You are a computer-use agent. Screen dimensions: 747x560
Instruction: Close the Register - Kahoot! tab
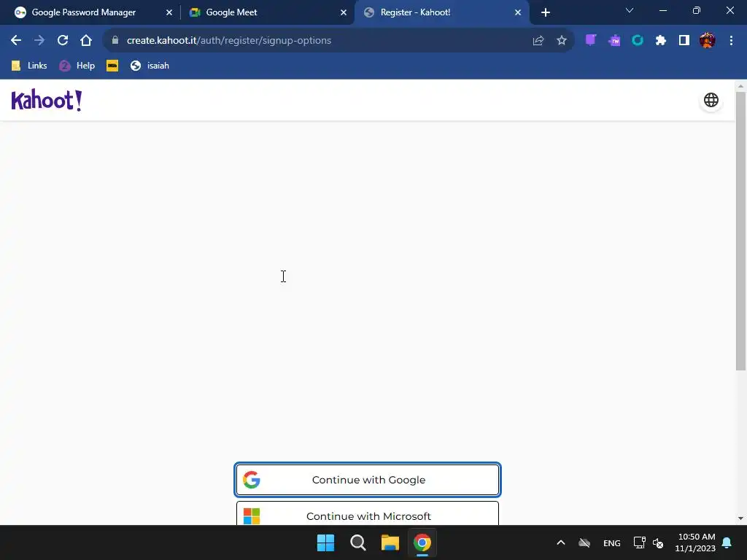pos(518,12)
